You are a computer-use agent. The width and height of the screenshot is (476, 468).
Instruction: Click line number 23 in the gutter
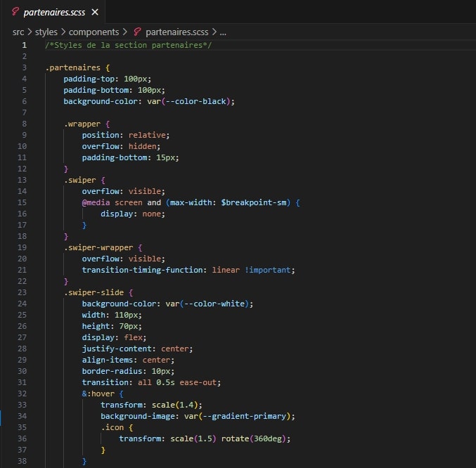[22, 292]
